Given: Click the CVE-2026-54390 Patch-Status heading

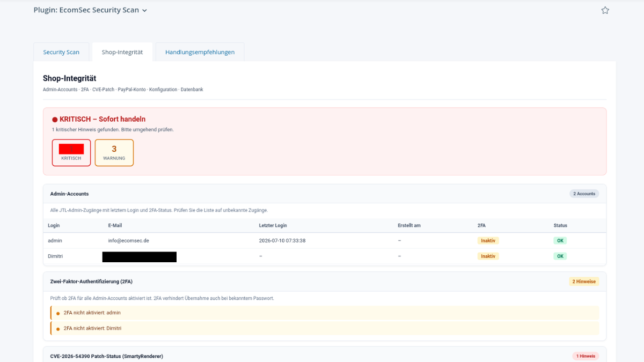Looking at the screenshot, I should coord(106,356).
